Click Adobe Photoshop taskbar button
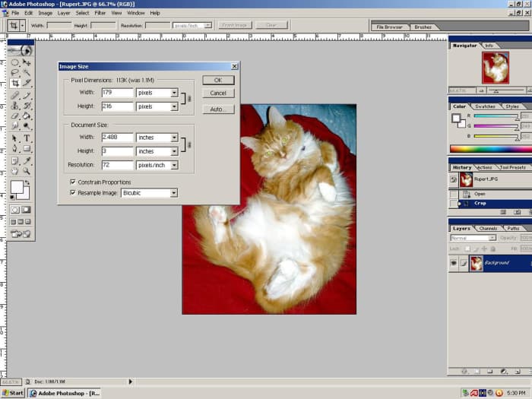 [x=65, y=393]
